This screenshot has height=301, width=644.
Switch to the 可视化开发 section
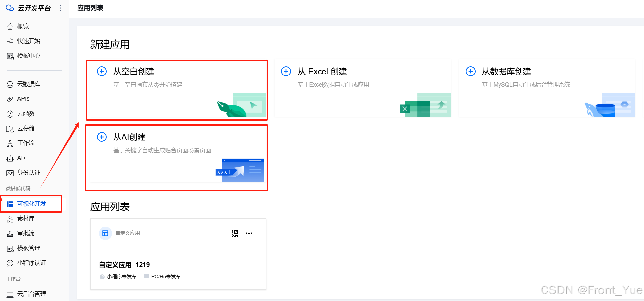(32, 204)
